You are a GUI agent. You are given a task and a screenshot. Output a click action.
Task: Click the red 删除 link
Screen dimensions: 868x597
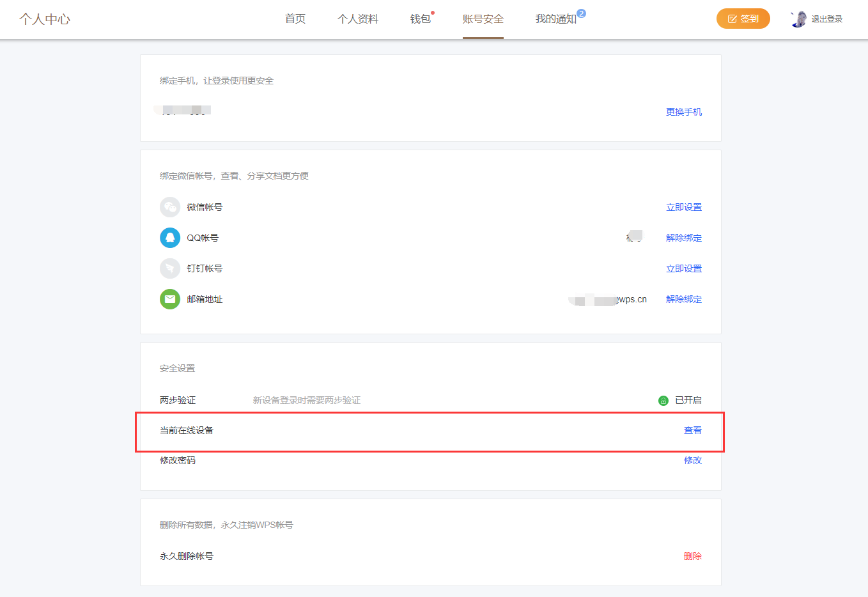tap(693, 556)
